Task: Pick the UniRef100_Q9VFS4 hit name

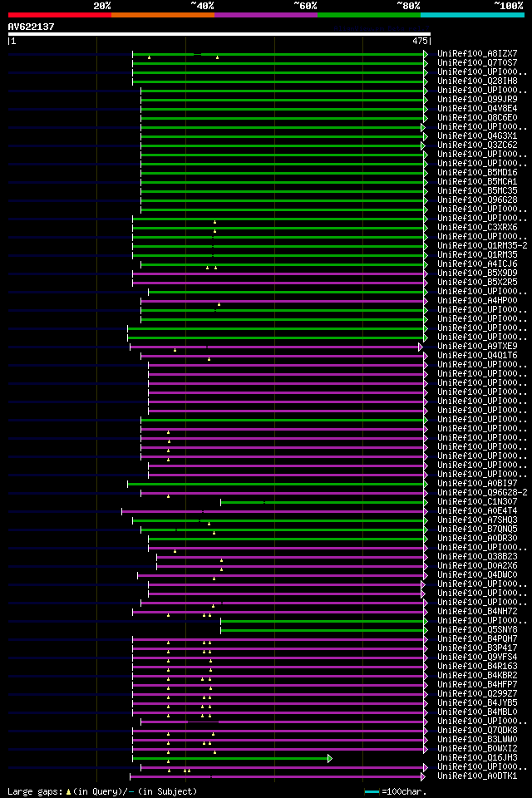Action: tap(477, 658)
